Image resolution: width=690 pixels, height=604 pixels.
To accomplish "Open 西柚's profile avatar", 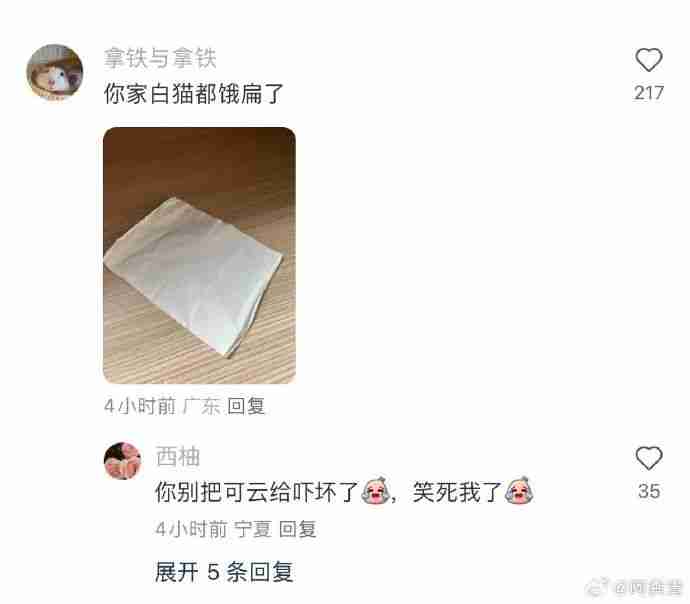I will click(x=122, y=461).
